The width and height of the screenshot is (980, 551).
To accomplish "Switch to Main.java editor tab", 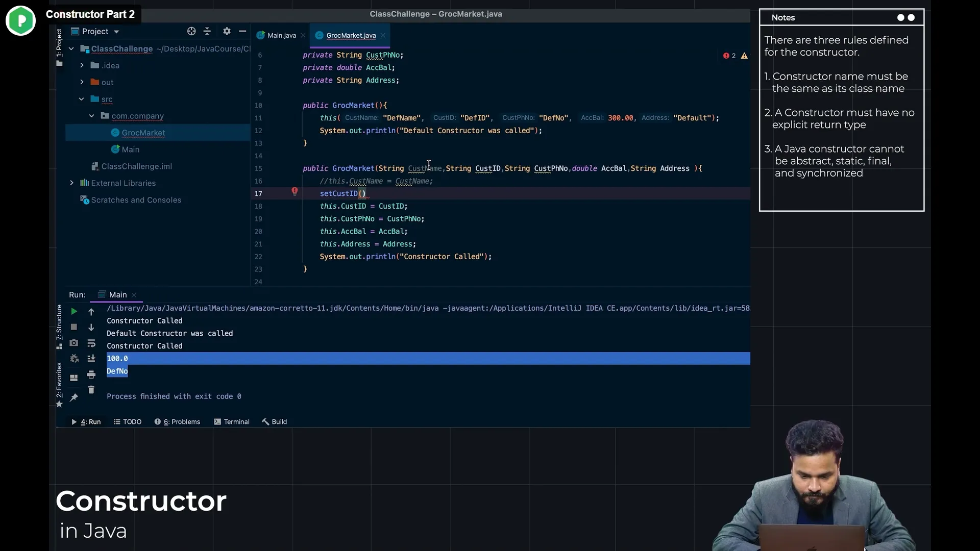I will 281,35.
